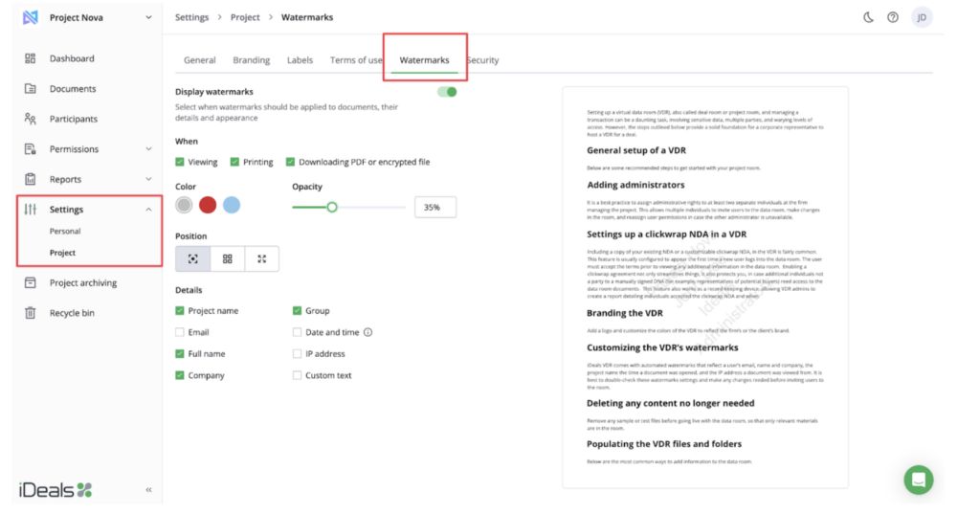
Task: Select centered single watermark position
Action: [x=193, y=258]
